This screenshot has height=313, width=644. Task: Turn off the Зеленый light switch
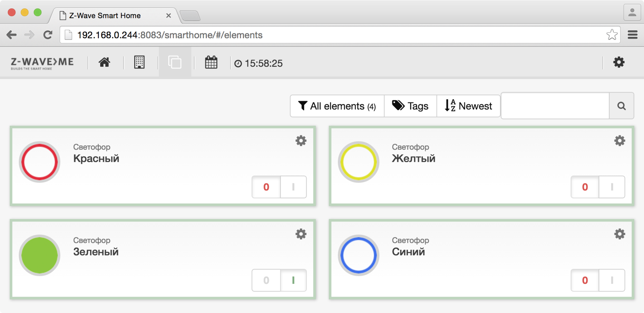(266, 280)
